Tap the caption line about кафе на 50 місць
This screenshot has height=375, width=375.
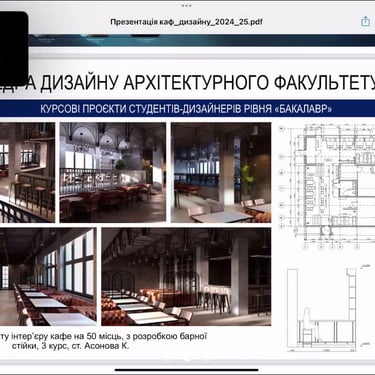[103, 336]
